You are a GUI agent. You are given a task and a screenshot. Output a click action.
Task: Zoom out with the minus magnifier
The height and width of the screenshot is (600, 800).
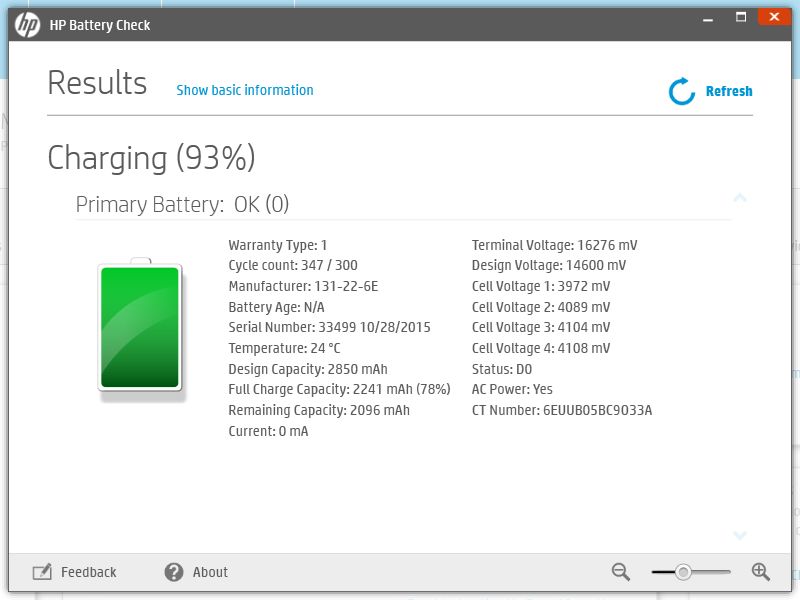click(x=621, y=572)
